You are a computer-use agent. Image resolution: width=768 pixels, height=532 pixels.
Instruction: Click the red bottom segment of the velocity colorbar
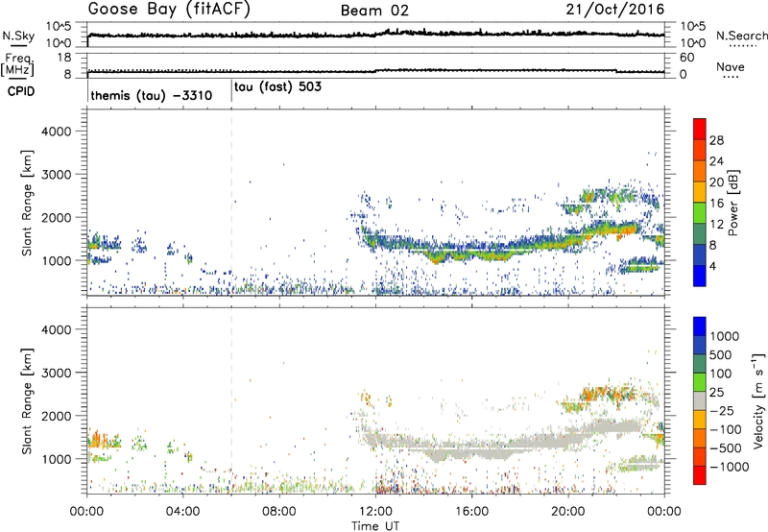tap(700, 475)
